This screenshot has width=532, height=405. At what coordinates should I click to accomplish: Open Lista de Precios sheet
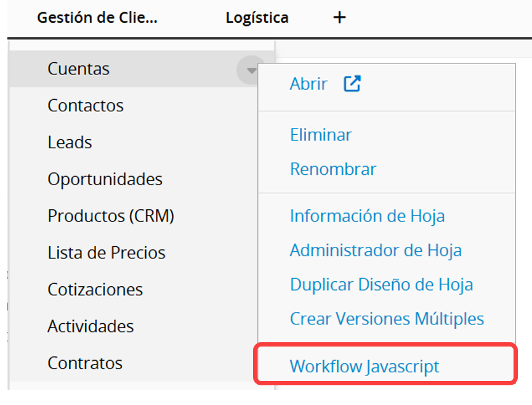pos(107,253)
